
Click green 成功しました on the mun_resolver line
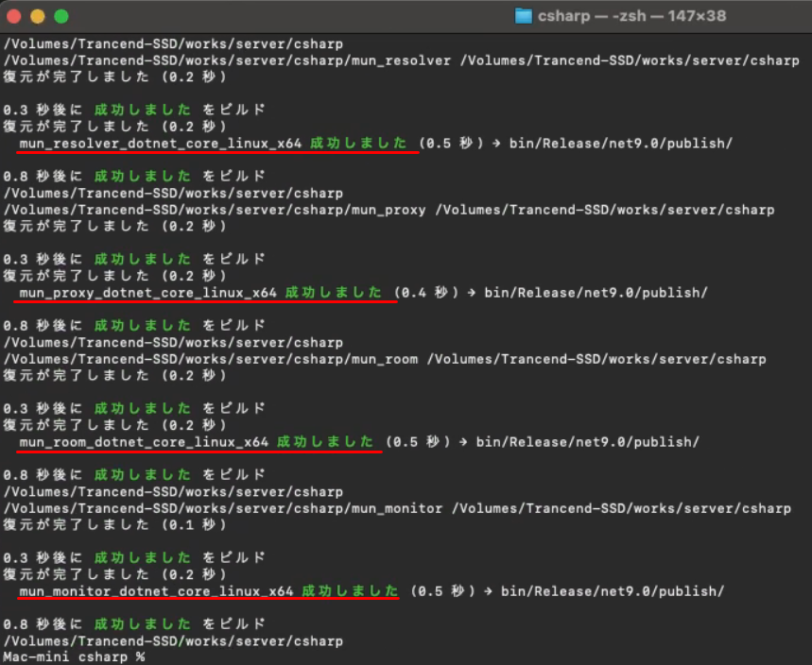click(x=359, y=143)
